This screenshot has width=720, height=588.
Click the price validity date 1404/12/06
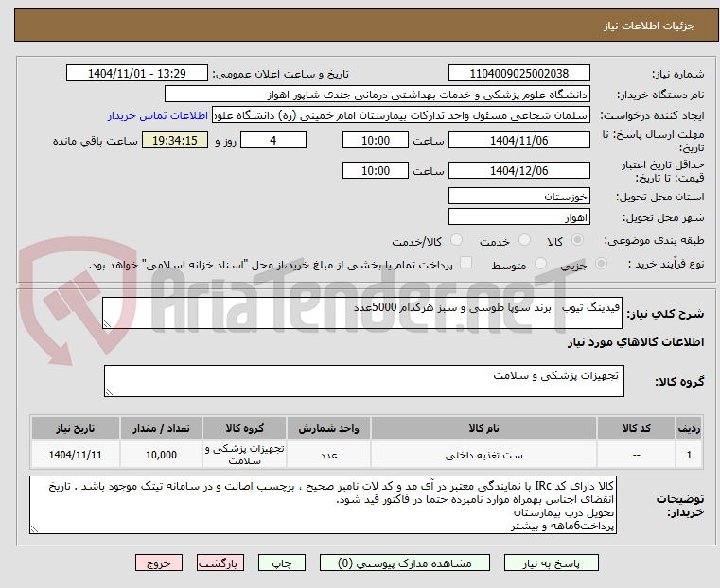518,170
